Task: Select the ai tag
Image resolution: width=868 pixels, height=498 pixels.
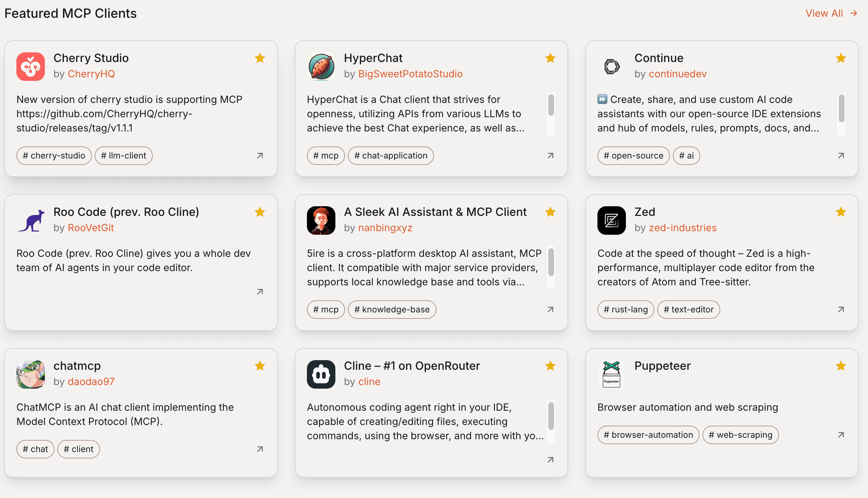Action: [686, 156]
